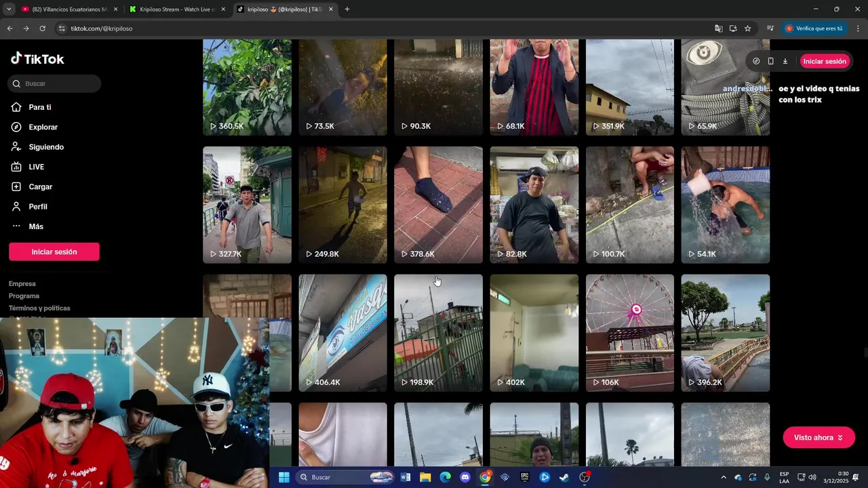Open the Empresa footer link
The height and width of the screenshot is (488, 868).
(22, 283)
